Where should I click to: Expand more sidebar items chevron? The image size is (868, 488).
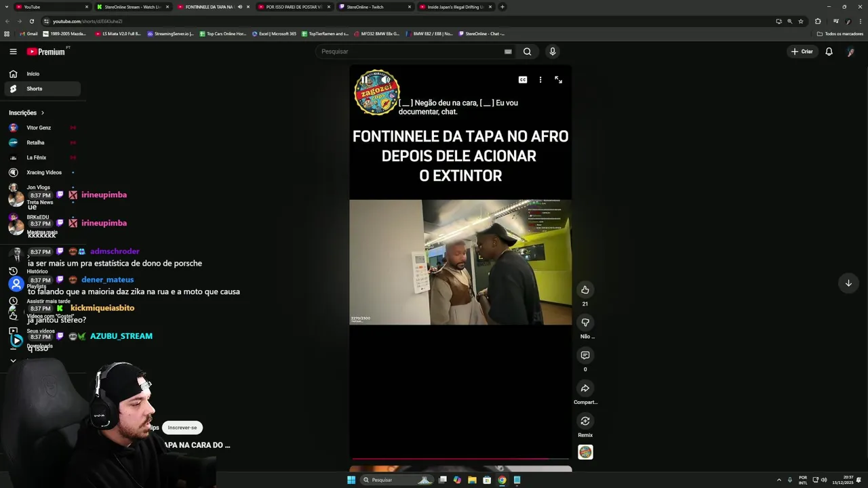click(13, 361)
